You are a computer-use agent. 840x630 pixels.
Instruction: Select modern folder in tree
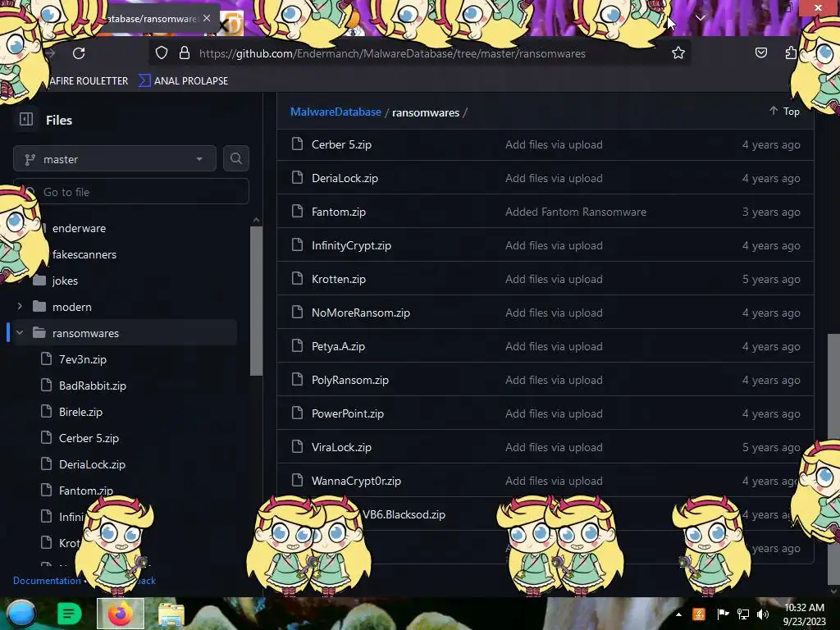tap(72, 307)
